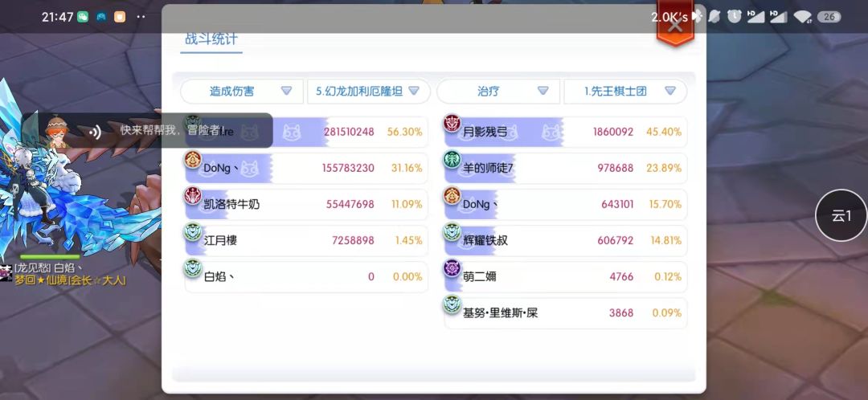Image resolution: width=868 pixels, height=400 pixels.
Task: Tap the alarm clock status icon
Action: tap(734, 17)
